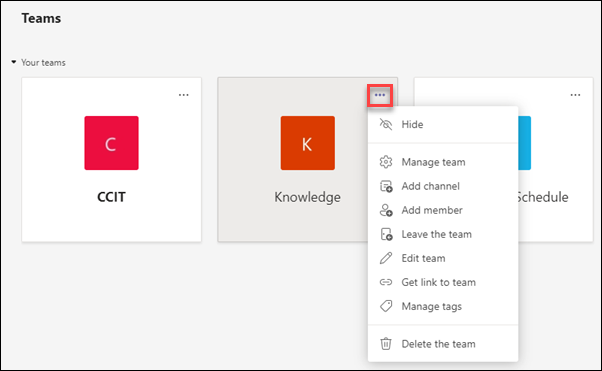This screenshot has width=602, height=371.
Task: Click the Add channel icon
Action: (386, 186)
